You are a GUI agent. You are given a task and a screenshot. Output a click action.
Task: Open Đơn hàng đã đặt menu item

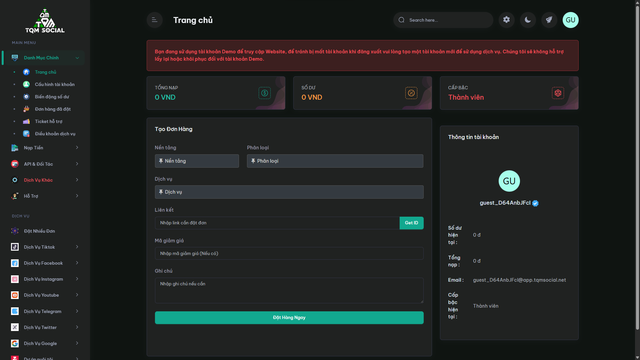click(53, 109)
